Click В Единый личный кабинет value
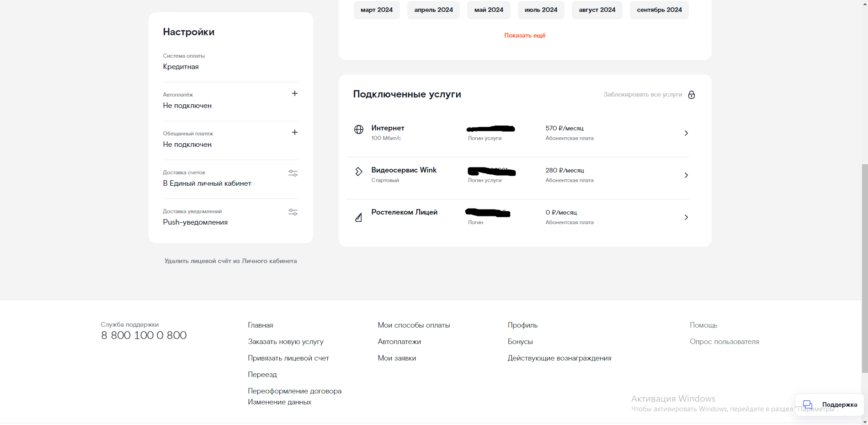This screenshot has width=868, height=425. click(x=207, y=183)
